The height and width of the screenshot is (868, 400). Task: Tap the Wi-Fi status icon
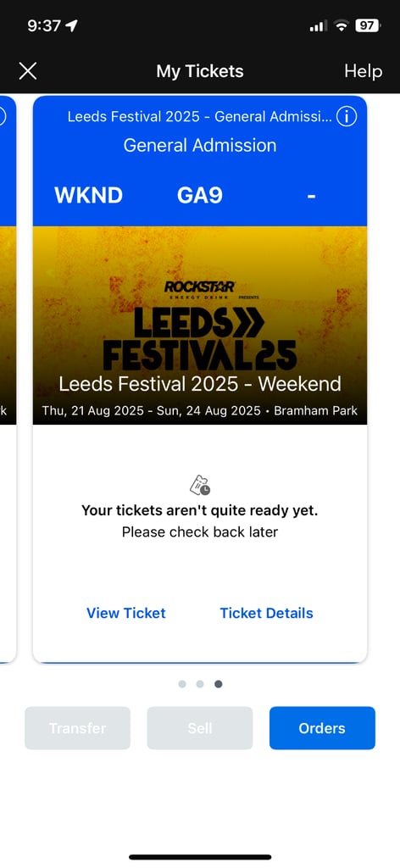pyautogui.click(x=342, y=25)
